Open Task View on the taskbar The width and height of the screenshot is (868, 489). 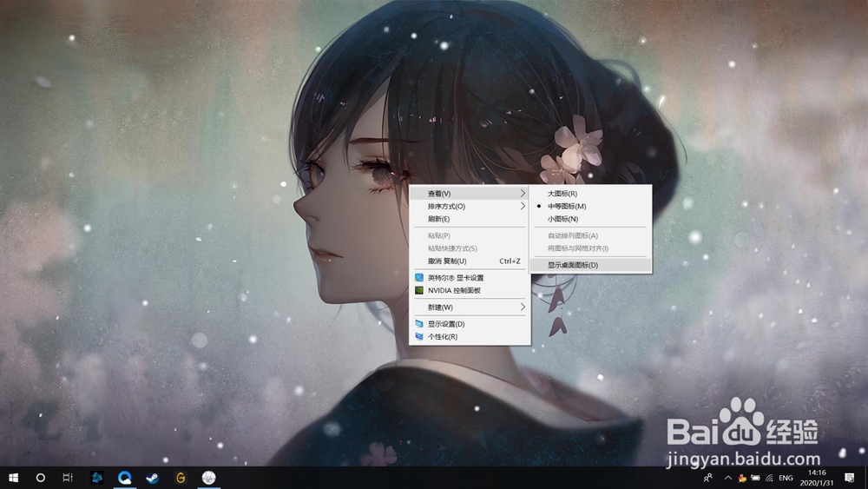tap(68, 478)
